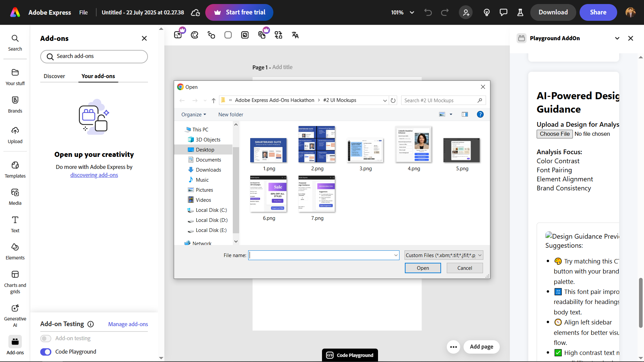
Task: Open the comments speech bubble icon
Action: [503, 12]
